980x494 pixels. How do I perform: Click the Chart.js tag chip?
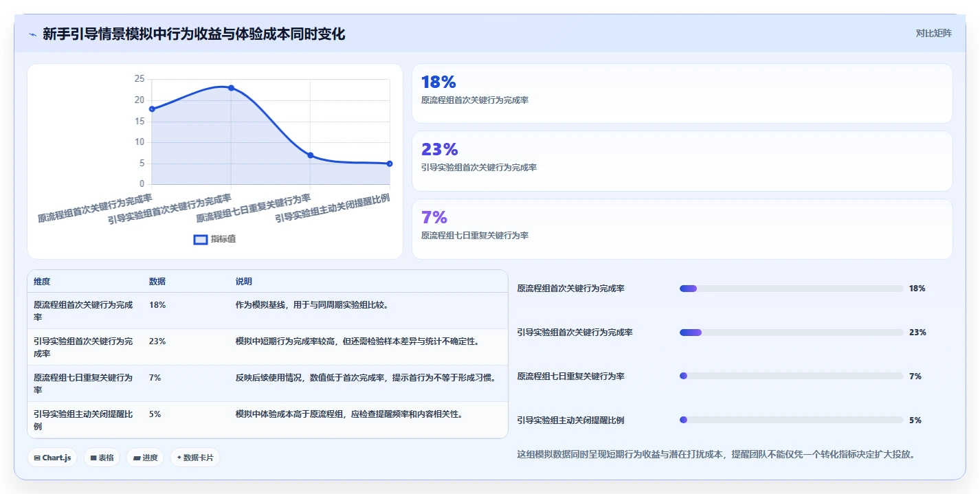[x=52, y=458]
